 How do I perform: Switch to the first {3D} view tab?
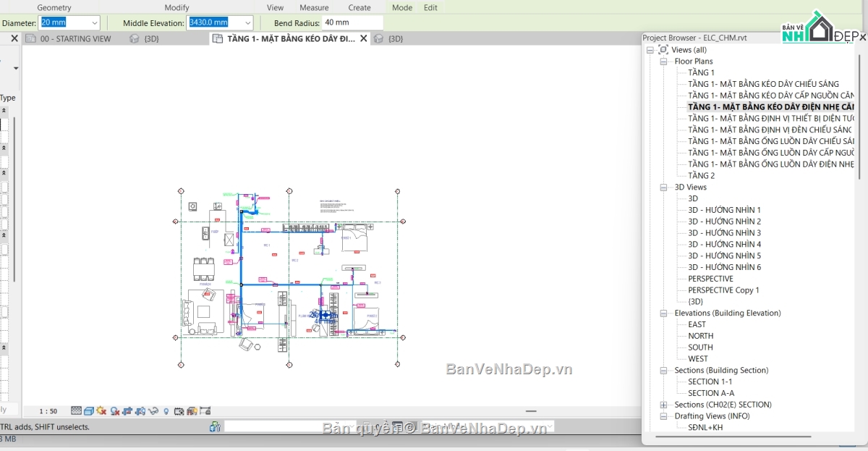151,38
